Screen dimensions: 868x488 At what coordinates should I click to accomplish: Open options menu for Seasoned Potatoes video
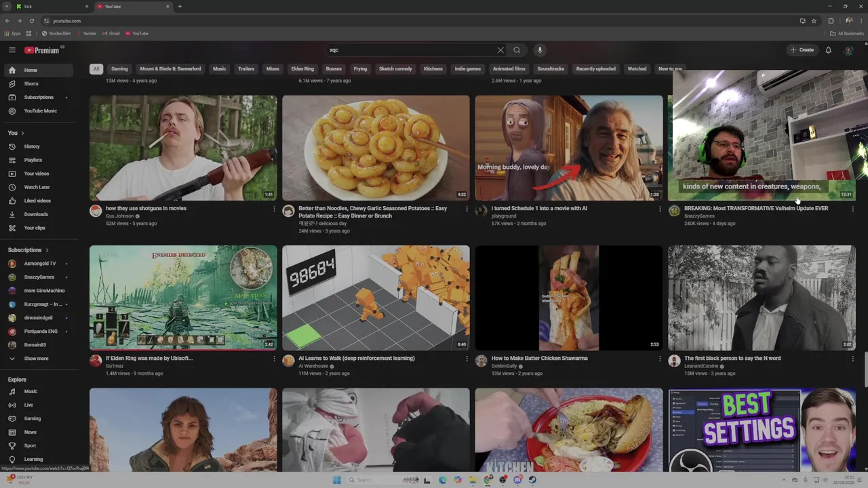click(467, 209)
